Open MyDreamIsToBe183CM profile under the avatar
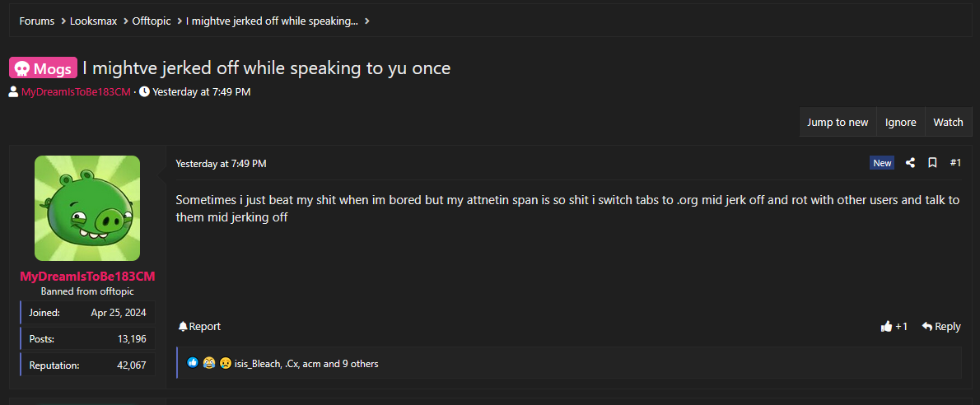 [87, 276]
